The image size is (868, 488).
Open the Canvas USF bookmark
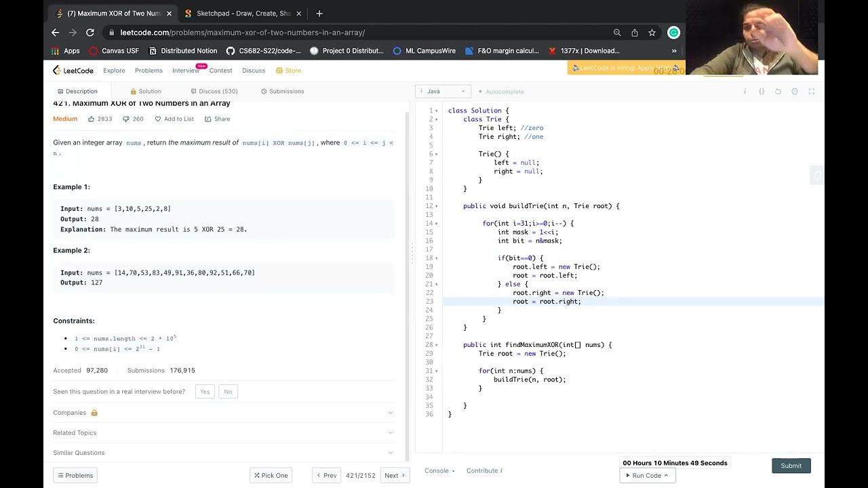(x=114, y=51)
